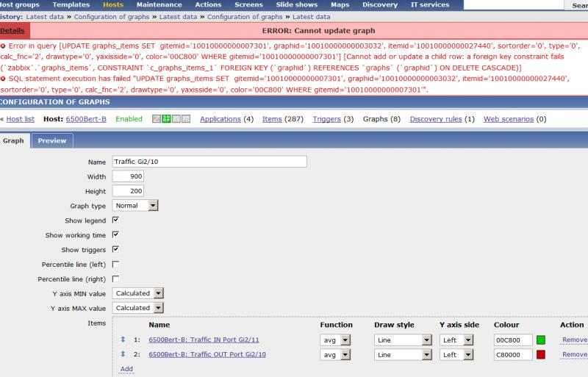This screenshot has height=377, width=588.
Task: Click the Height input field
Action: (128, 191)
